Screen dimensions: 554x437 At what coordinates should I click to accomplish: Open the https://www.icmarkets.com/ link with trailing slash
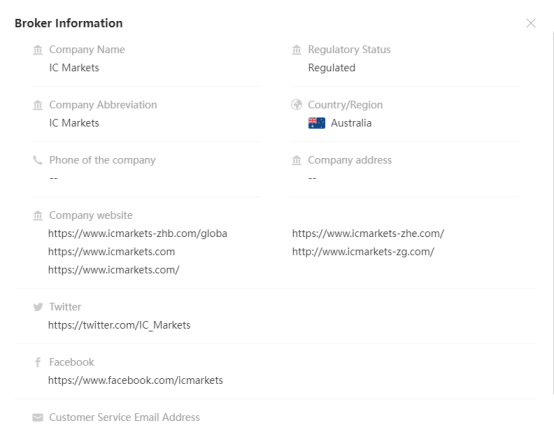click(x=114, y=270)
